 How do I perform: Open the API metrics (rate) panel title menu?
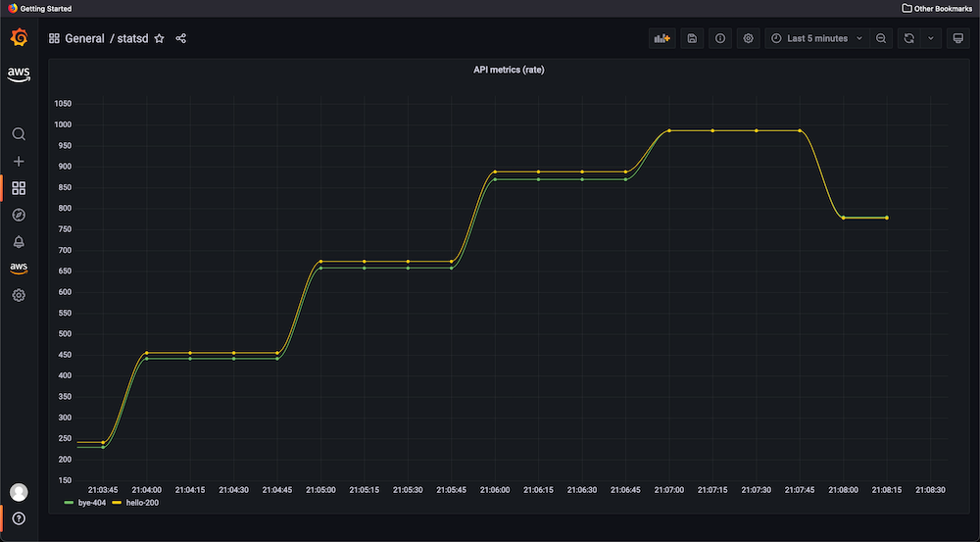[x=509, y=70]
